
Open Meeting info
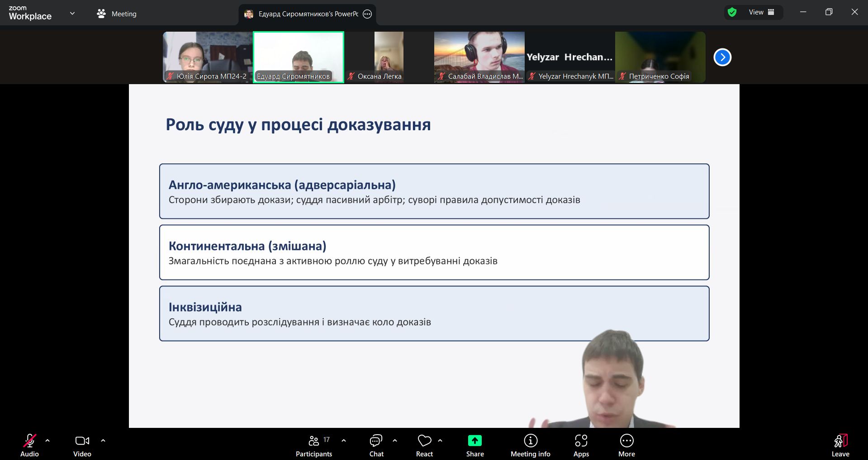(x=530, y=446)
